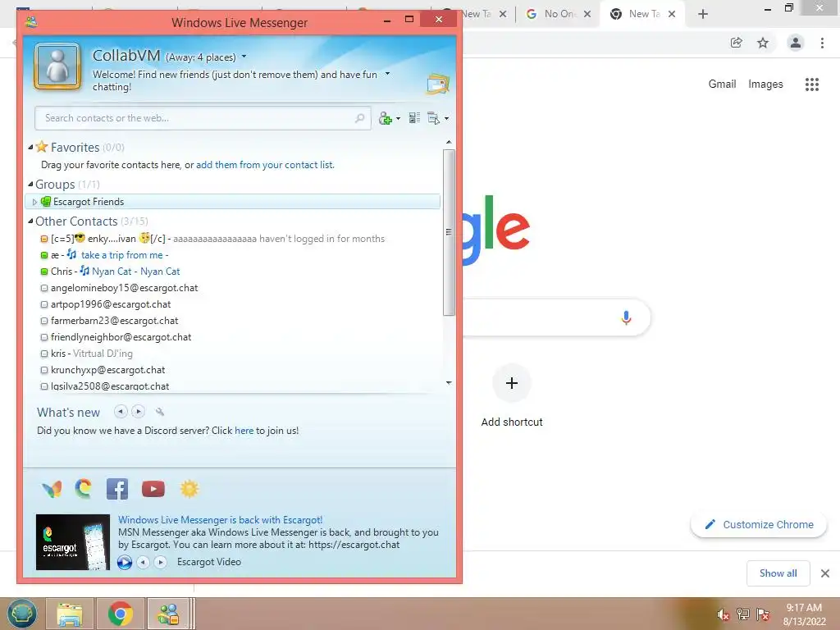
Task: Open the Chrome profile icon
Action: click(x=796, y=43)
